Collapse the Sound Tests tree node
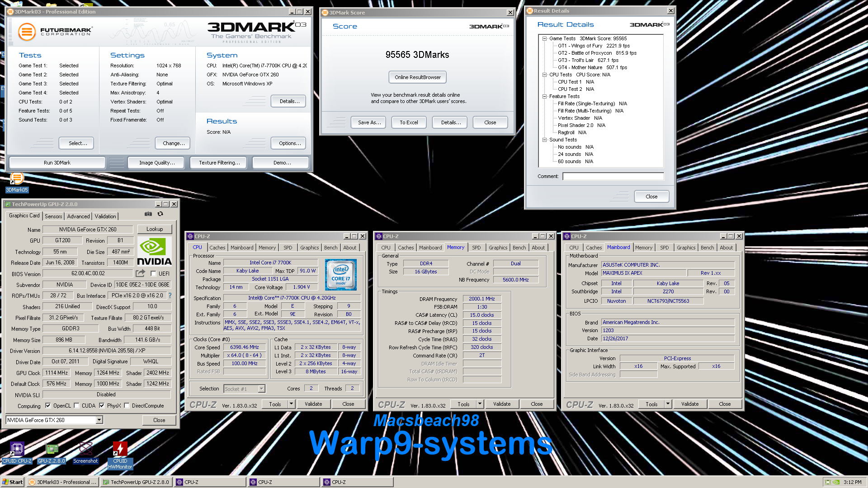Viewport: 868px width, 488px height. (544, 140)
